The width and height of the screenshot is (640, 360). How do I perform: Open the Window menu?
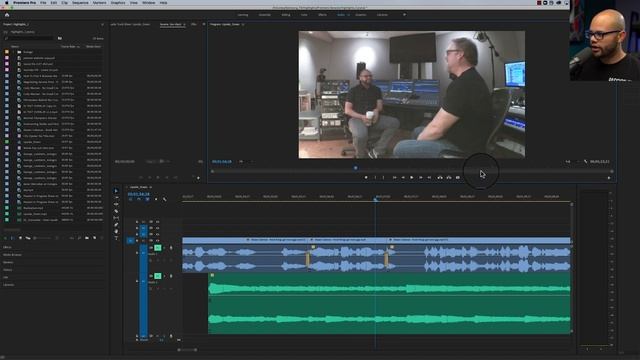point(149,3)
